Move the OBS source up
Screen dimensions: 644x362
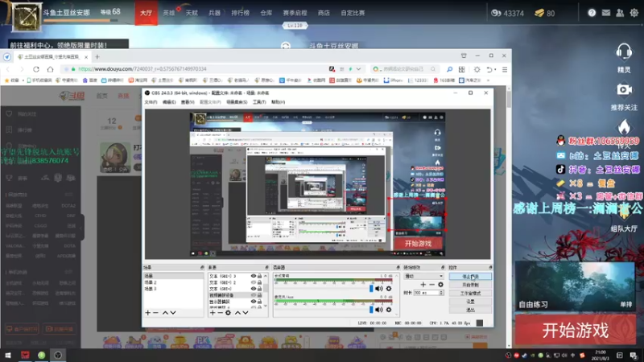[x=237, y=313]
